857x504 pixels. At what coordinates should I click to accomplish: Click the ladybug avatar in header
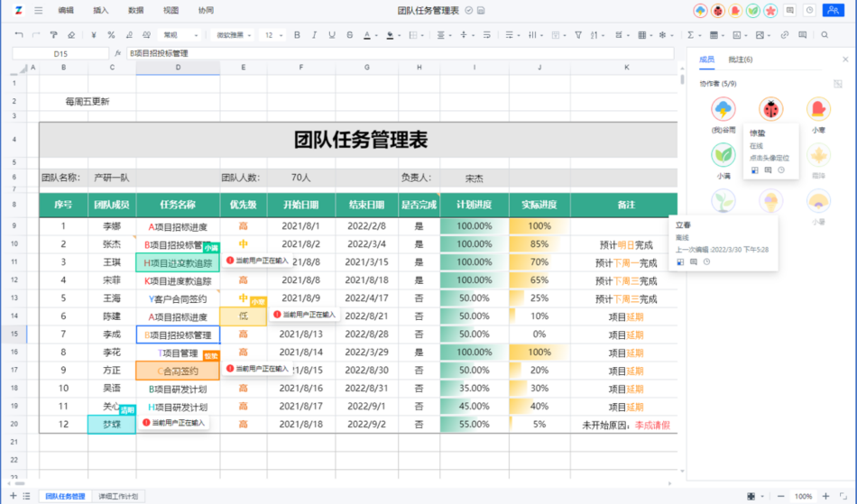[x=718, y=11]
